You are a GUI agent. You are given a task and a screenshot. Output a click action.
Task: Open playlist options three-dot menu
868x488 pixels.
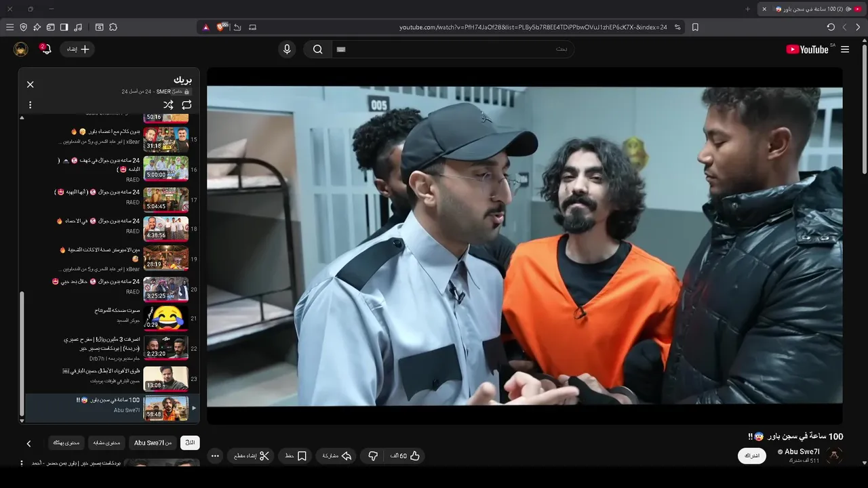click(30, 105)
